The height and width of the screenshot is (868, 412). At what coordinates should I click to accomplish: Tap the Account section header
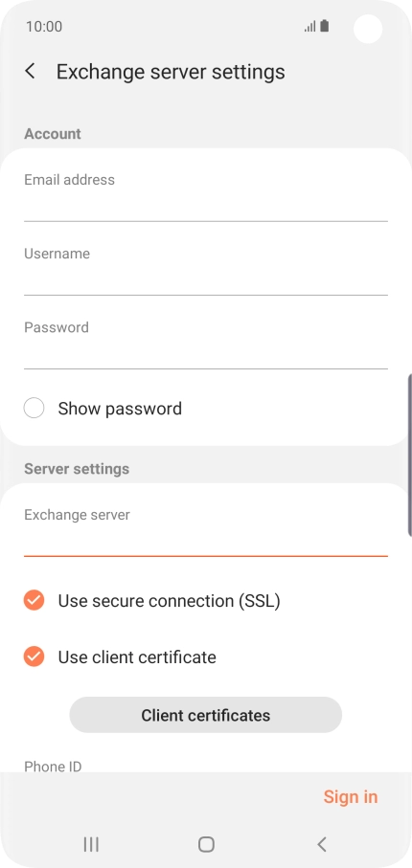click(x=53, y=133)
